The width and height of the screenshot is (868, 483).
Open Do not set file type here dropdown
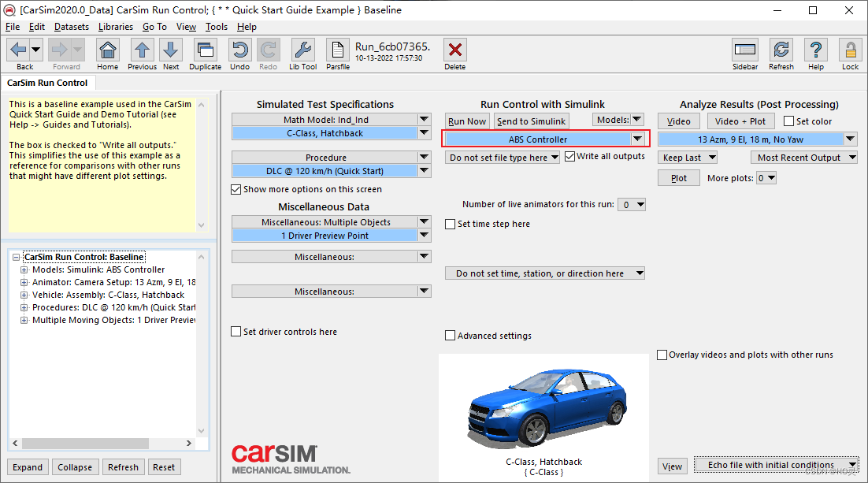click(503, 158)
